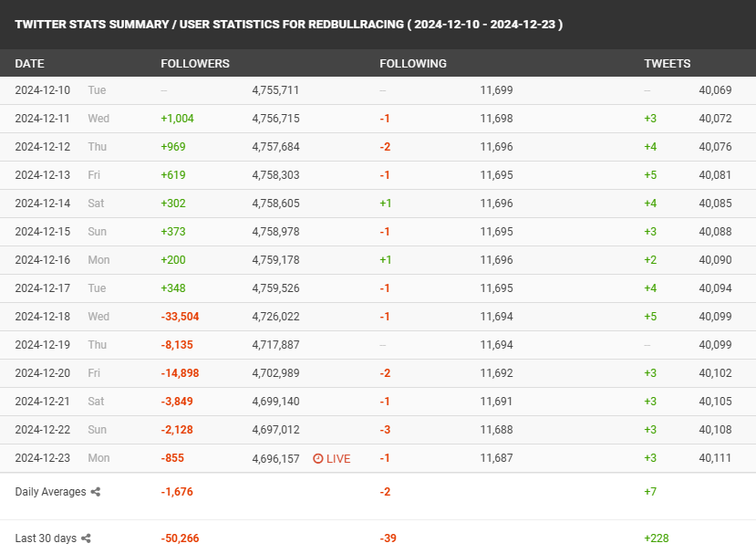756x554 pixels.
Task: Select the date 2024-12-22
Action: coord(43,430)
